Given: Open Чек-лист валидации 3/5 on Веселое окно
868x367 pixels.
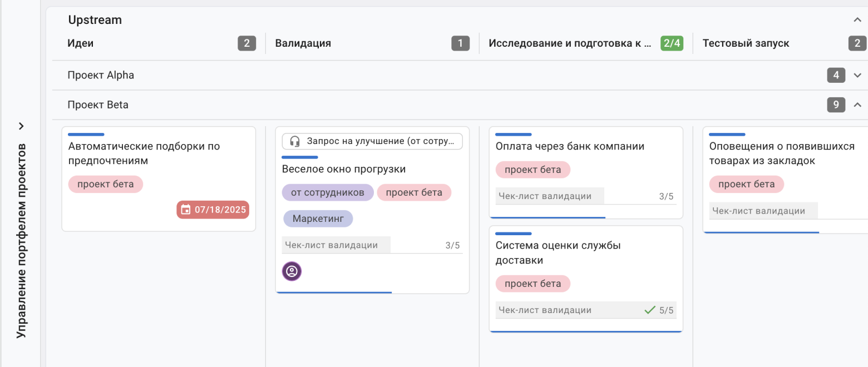Looking at the screenshot, I should (x=372, y=245).
